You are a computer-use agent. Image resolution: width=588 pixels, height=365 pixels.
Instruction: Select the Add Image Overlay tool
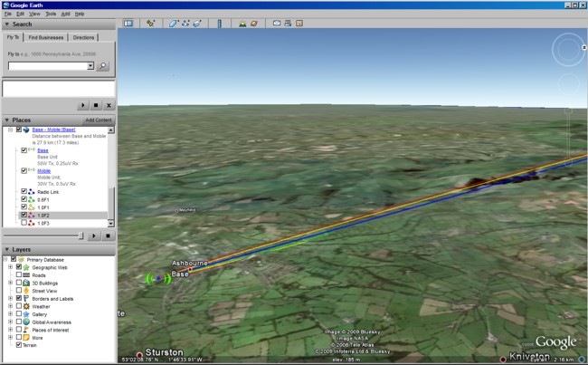[x=197, y=24]
